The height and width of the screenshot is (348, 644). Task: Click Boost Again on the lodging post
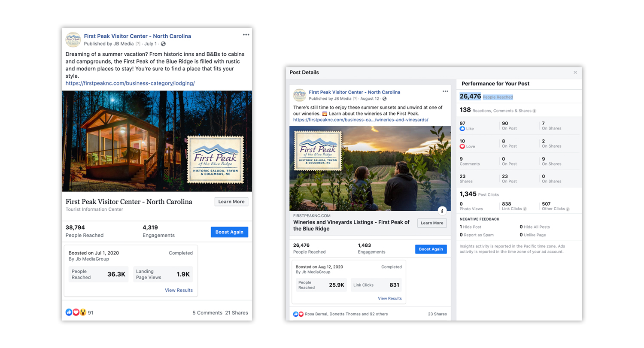tap(229, 232)
